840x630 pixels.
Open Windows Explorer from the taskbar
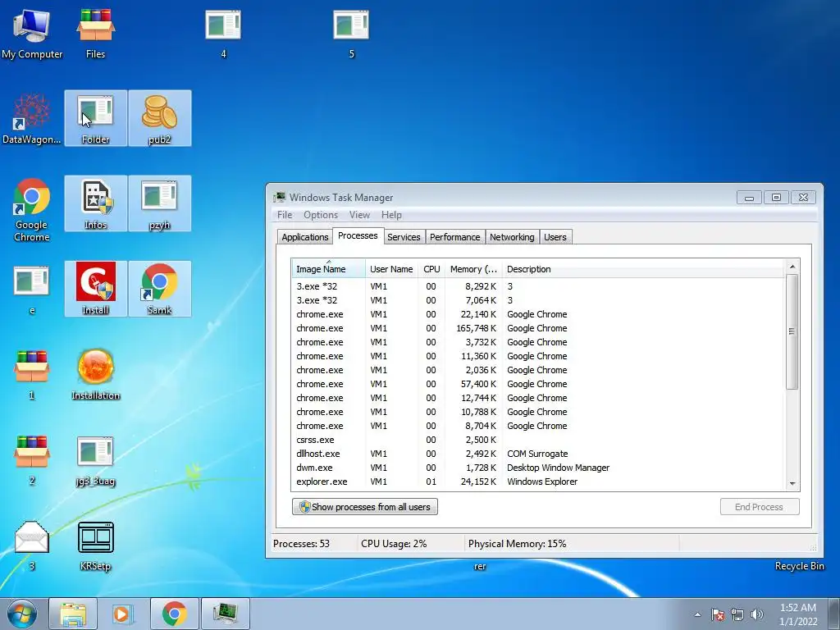tap(73, 614)
